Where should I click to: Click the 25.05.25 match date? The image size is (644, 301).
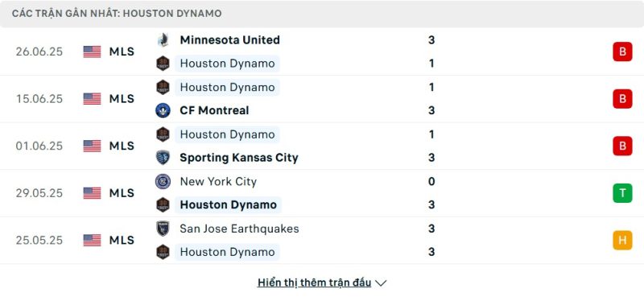tap(39, 240)
